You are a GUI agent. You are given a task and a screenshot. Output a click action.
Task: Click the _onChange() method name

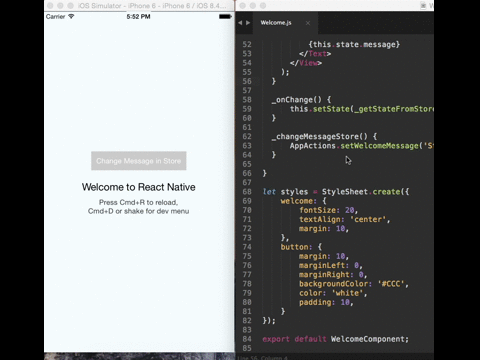click(297, 100)
